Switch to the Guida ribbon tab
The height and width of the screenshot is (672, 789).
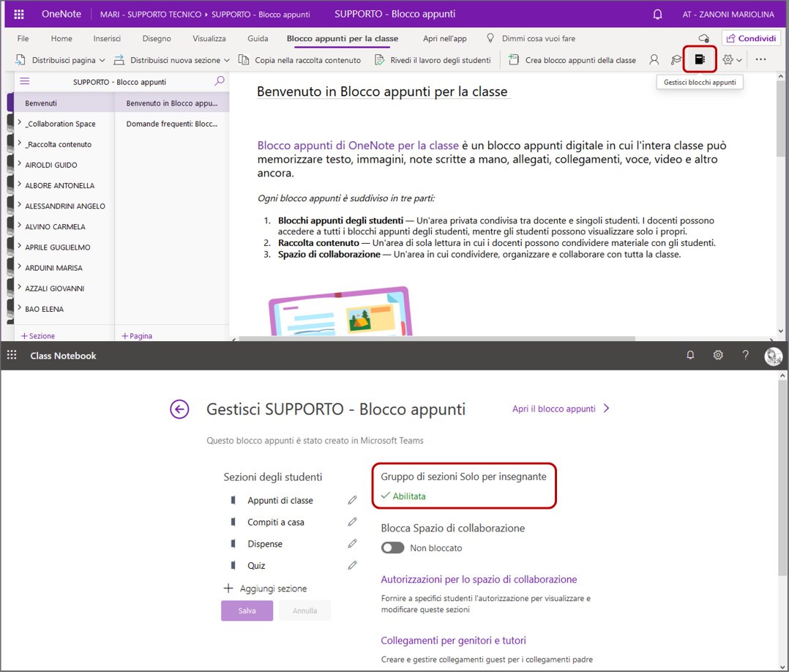[x=258, y=39]
